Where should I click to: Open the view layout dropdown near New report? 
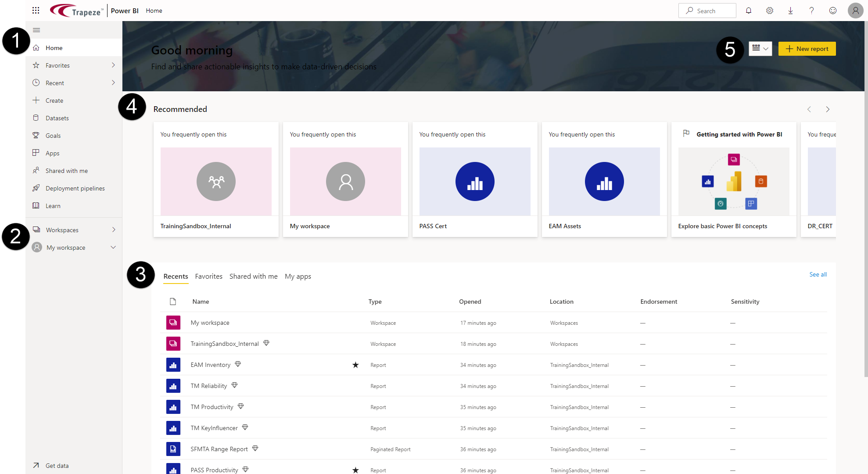point(760,49)
